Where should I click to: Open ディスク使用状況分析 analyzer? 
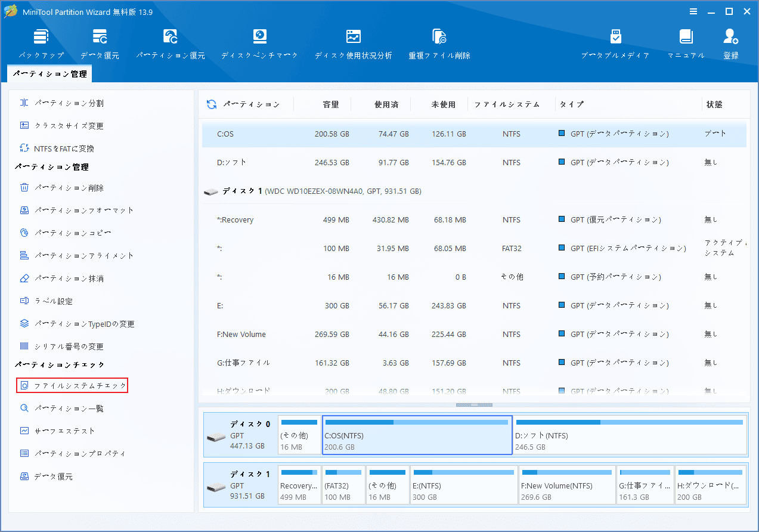pyautogui.click(x=353, y=44)
